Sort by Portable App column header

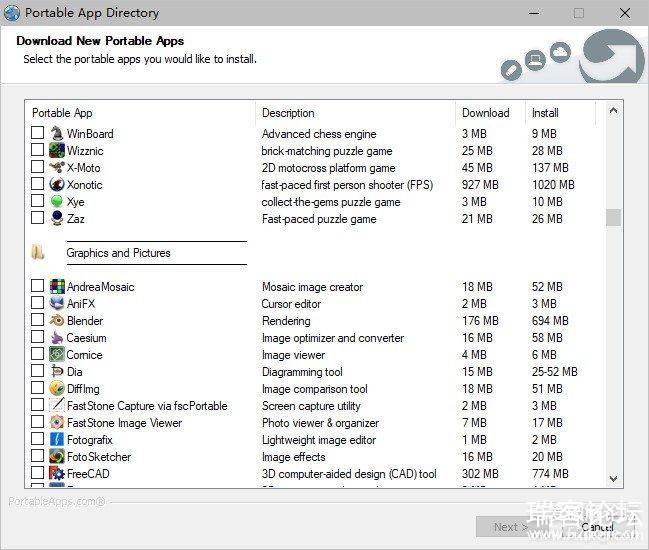click(140, 113)
